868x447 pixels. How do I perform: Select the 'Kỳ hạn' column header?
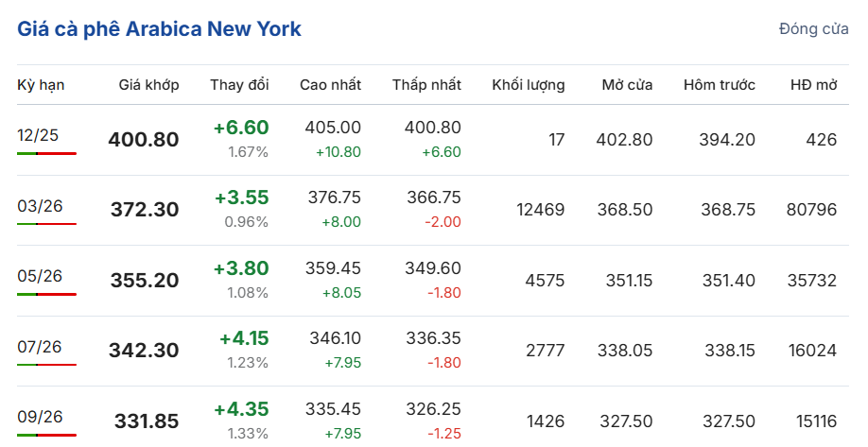(x=41, y=85)
